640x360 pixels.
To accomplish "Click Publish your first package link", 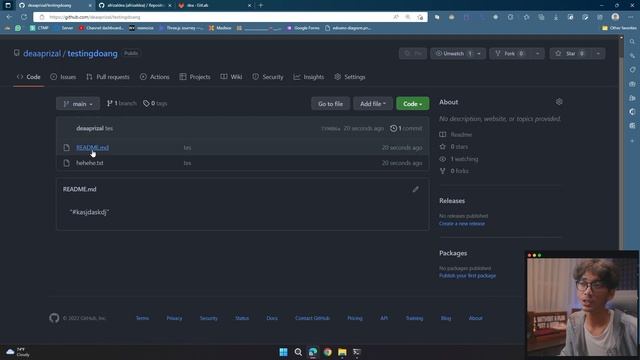I will coord(468,276).
